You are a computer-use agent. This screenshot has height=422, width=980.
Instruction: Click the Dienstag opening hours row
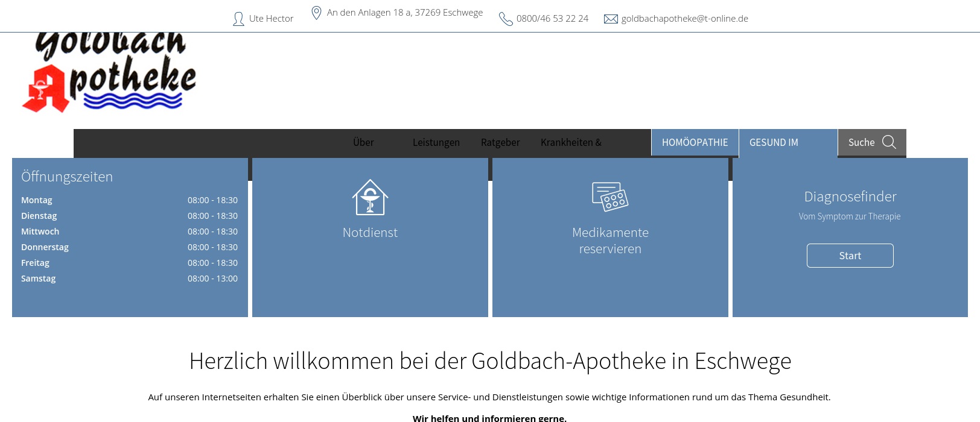(129, 216)
